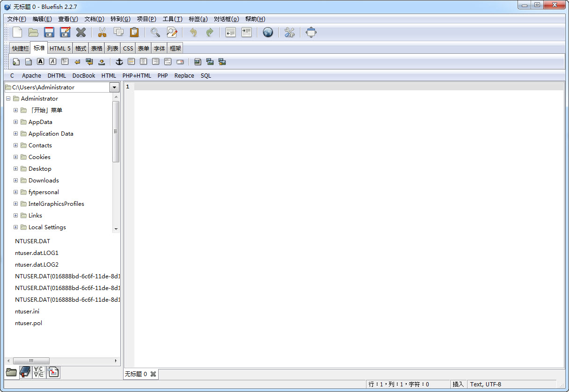
Task: Create a new file with the blank page icon
Action: [17, 32]
